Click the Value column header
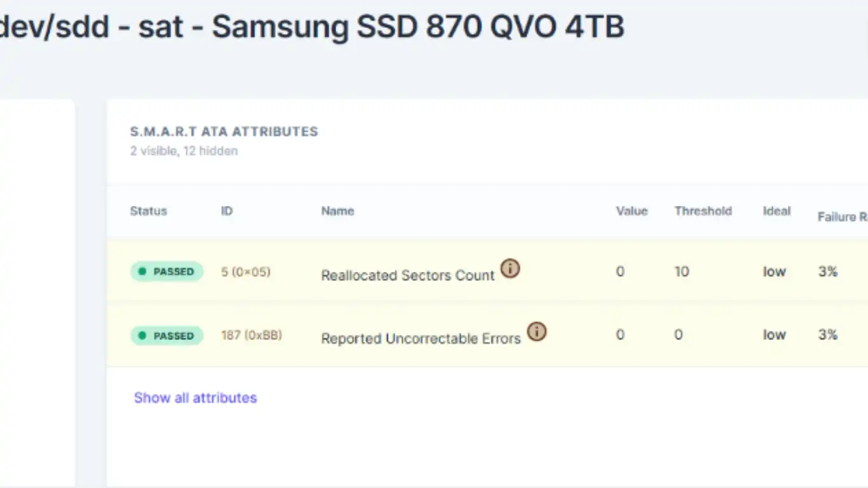 [631, 211]
